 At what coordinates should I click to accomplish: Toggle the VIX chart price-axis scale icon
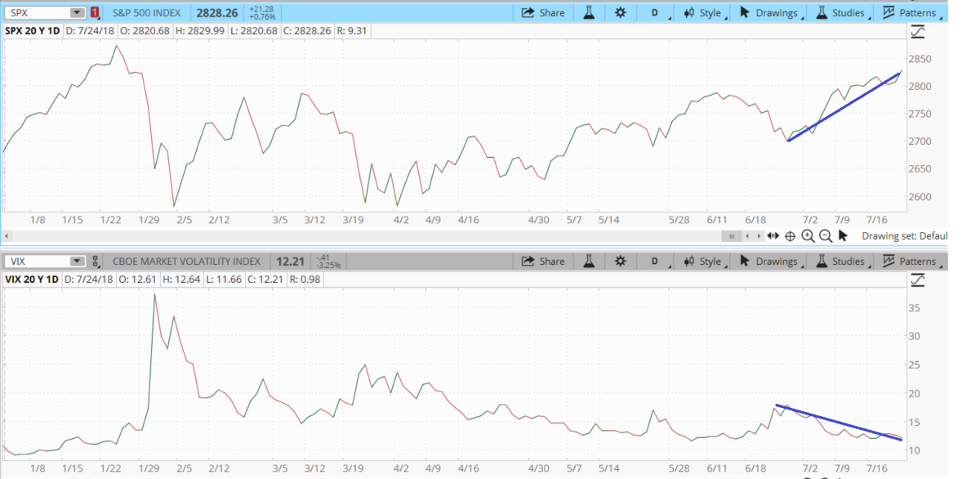[918, 280]
